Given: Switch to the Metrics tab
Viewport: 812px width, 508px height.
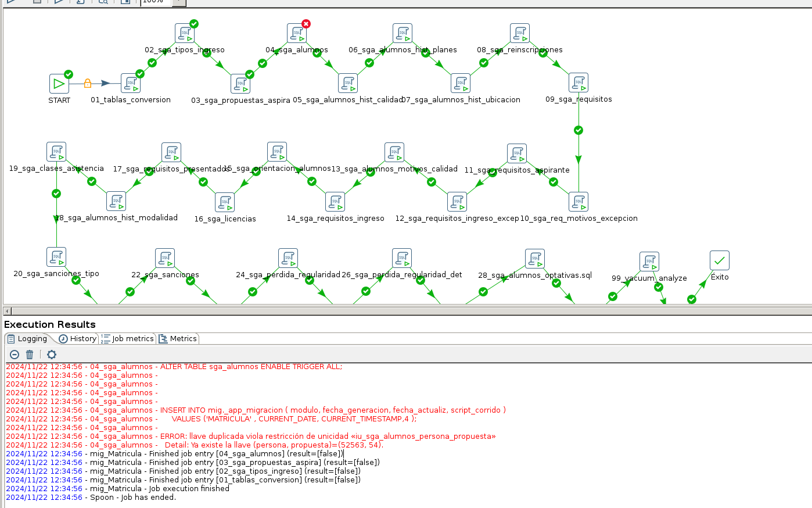Looking at the screenshot, I should [x=178, y=338].
